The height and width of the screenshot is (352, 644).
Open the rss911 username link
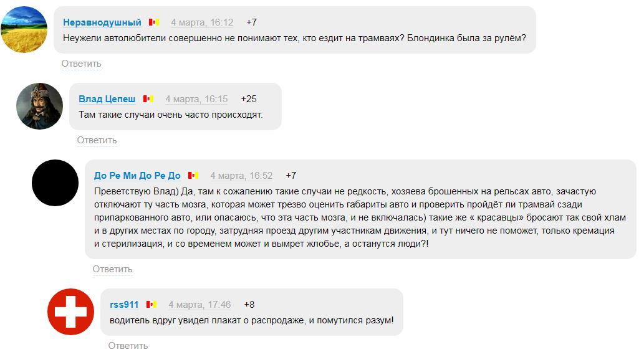tap(124, 305)
